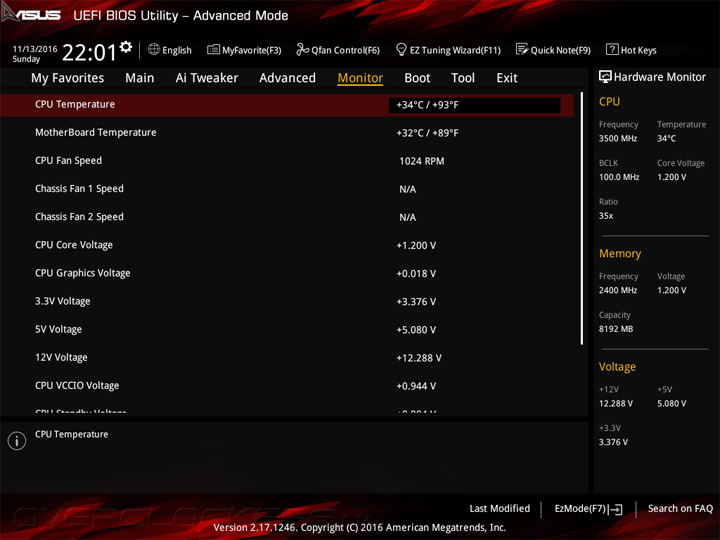Screen dimensions: 720x540
Task: Click the Voltage section heading
Action: click(617, 367)
